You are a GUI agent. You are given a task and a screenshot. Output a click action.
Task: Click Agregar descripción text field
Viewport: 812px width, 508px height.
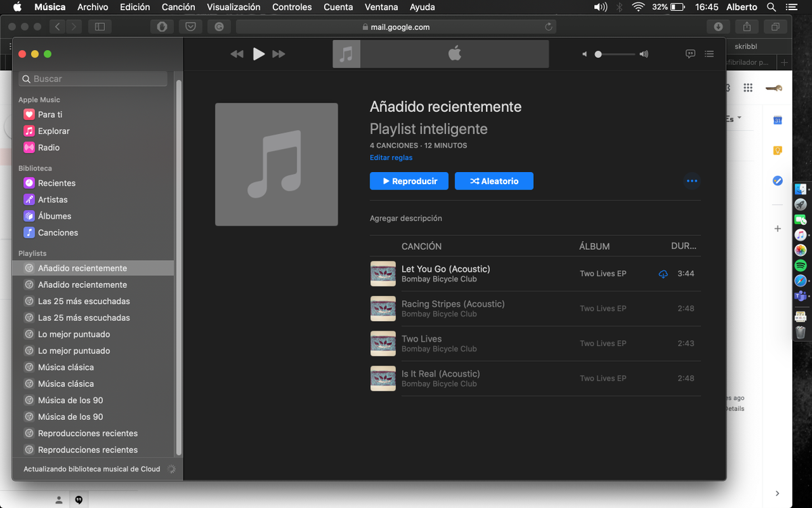coord(405,218)
